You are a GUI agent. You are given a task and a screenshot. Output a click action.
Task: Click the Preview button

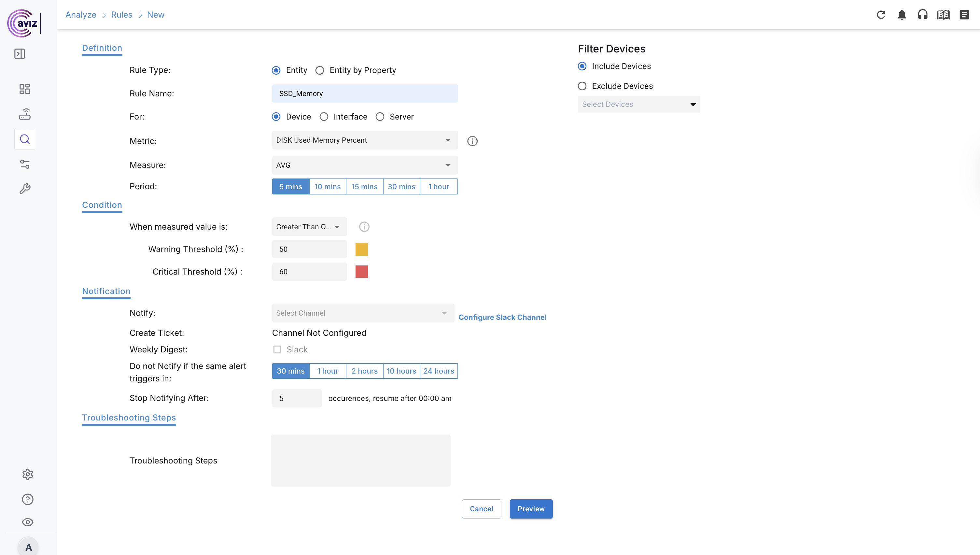(x=531, y=509)
